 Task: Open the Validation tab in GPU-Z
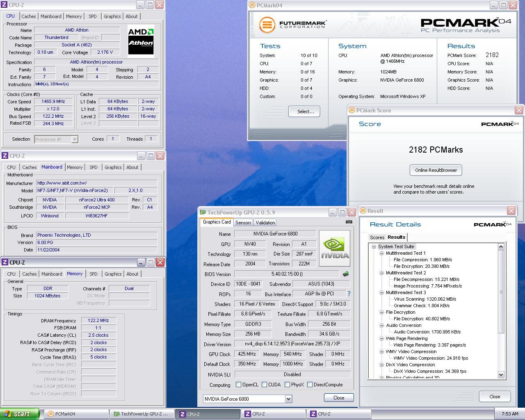coord(265,222)
